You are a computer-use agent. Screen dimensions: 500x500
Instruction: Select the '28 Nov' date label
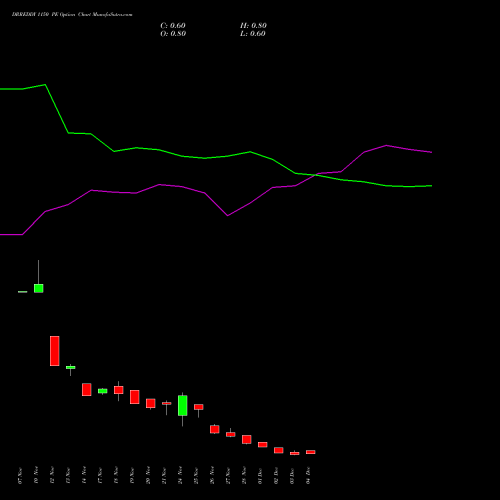(x=244, y=475)
